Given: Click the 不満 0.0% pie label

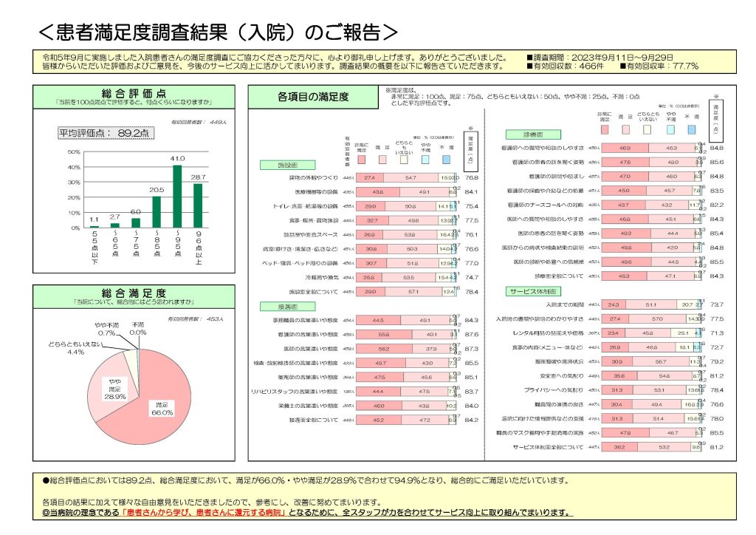Looking at the screenshot, I should click(x=138, y=329).
